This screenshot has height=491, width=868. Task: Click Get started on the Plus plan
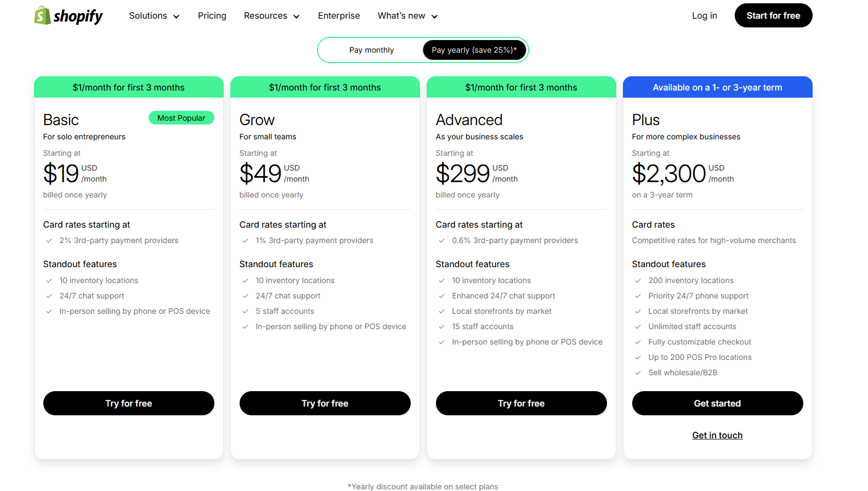pos(717,403)
